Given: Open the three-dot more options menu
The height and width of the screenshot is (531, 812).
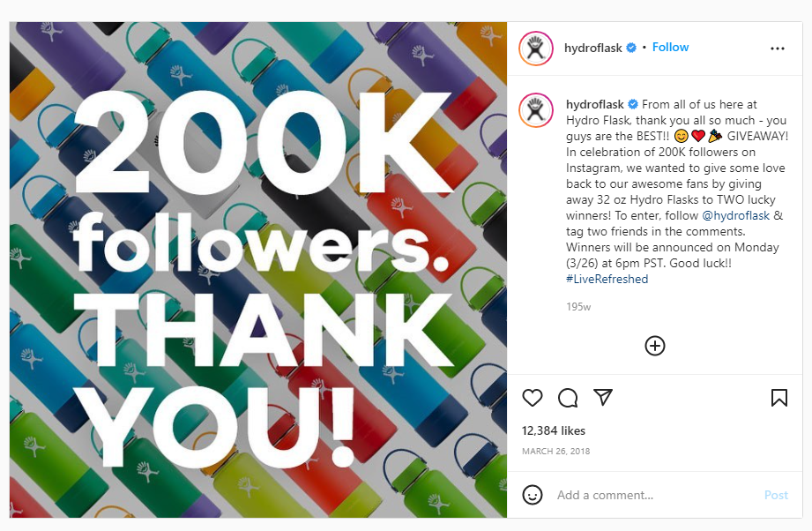Looking at the screenshot, I should click(777, 49).
